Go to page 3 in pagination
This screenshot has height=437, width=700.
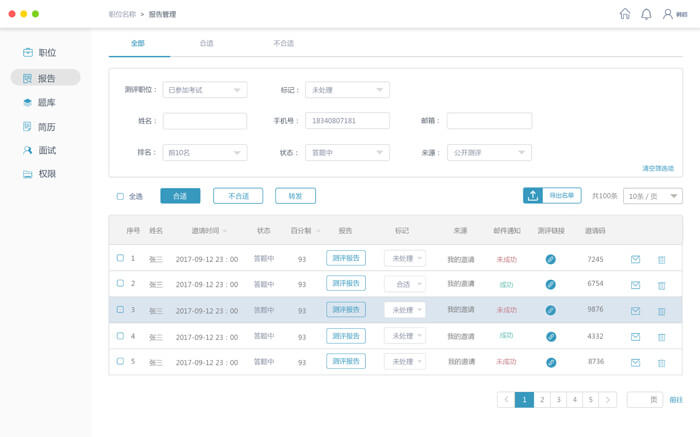tap(558, 400)
